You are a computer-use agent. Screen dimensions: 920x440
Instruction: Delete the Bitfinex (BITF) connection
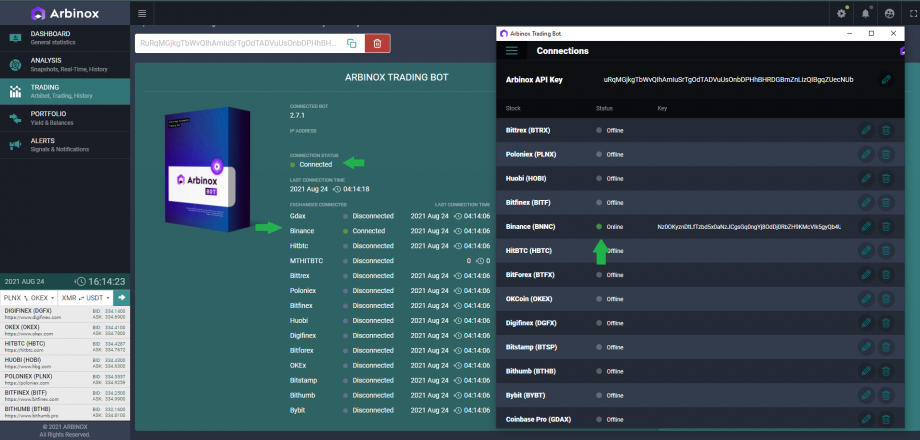886,202
